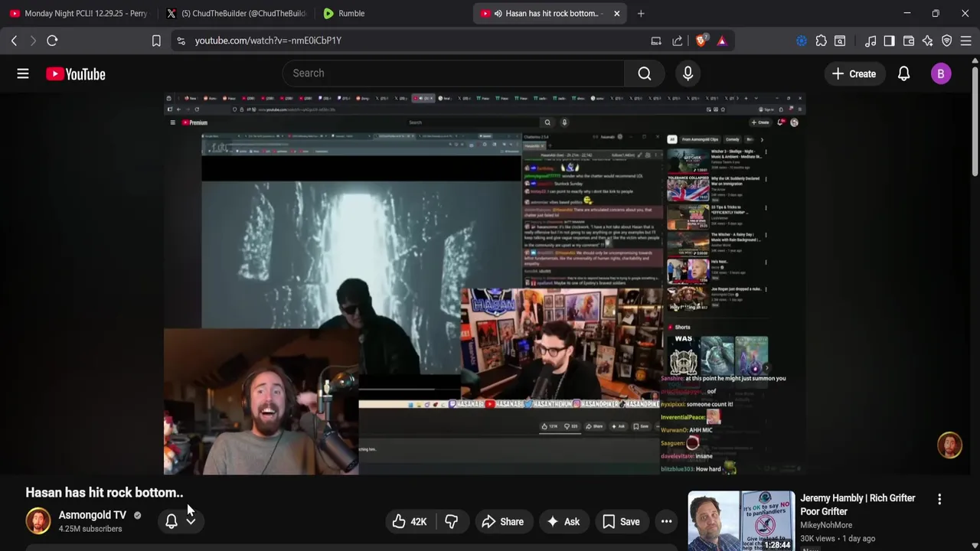The image size is (980, 551).
Task: Open blue circular extension icon in toolbar
Action: pyautogui.click(x=802, y=41)
